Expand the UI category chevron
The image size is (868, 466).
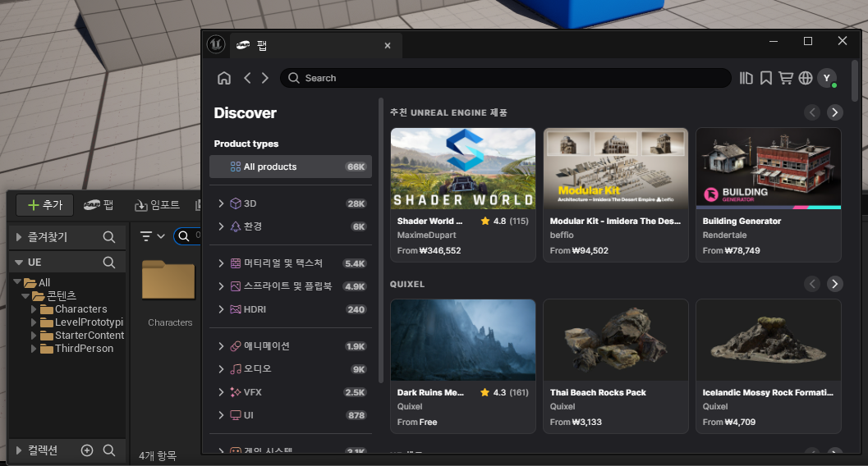(x=221, y=414)
